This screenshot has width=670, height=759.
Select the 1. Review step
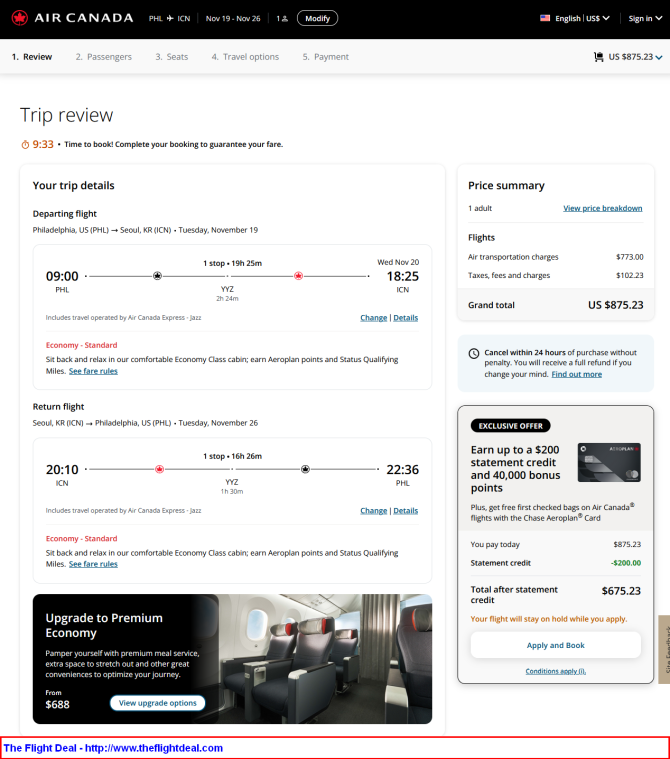tap(32, 57)
